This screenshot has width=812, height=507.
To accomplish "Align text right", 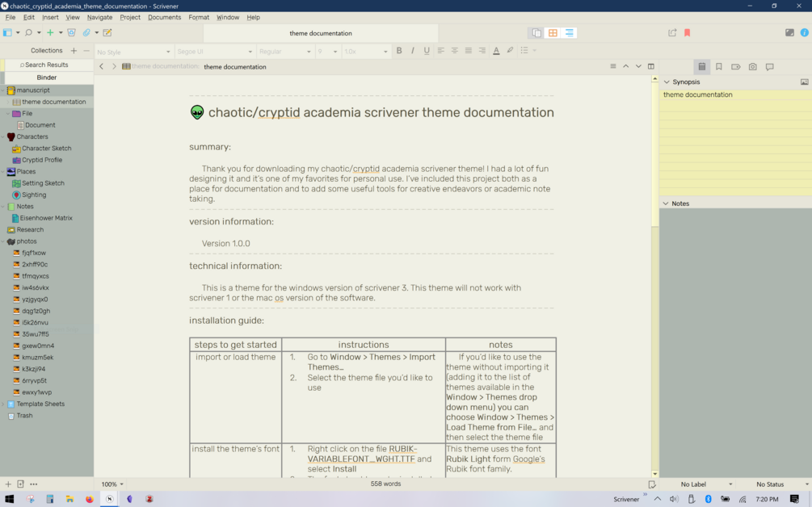I will (482, 51).
